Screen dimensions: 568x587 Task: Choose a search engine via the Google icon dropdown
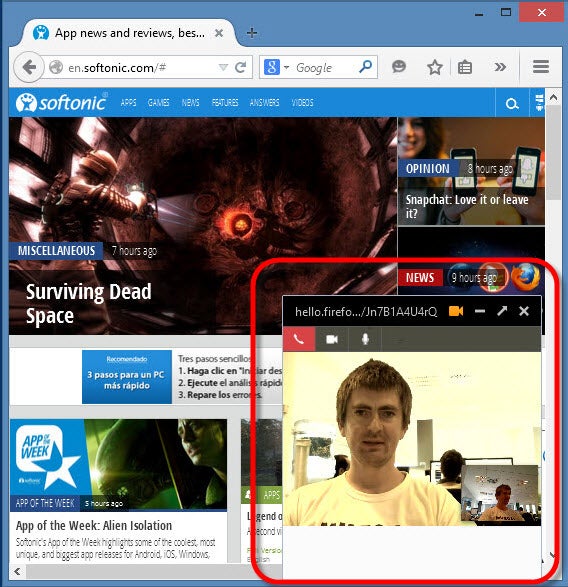pyautogui.click(x=276, y=67)
